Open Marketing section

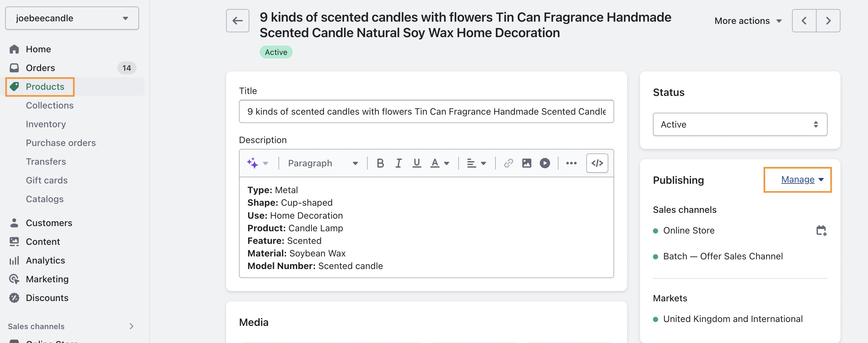point(47,279)
